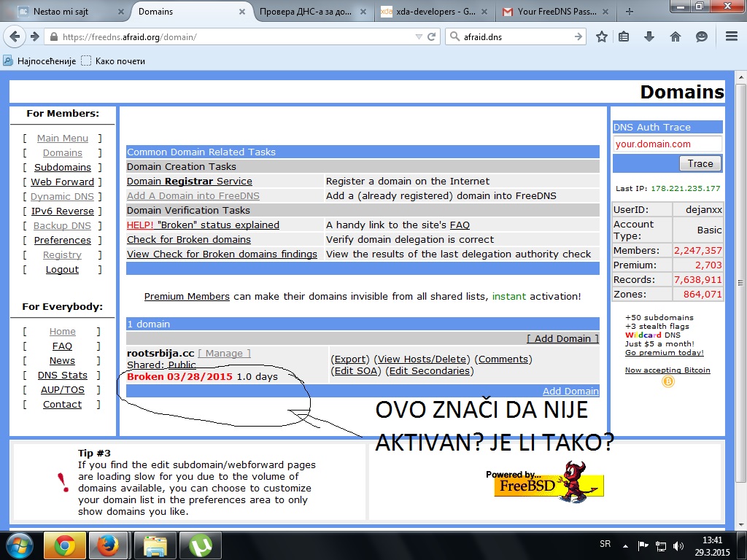Switch to the Nestao mi sajt tab
747x560 pixels.
tap(65, 12)
